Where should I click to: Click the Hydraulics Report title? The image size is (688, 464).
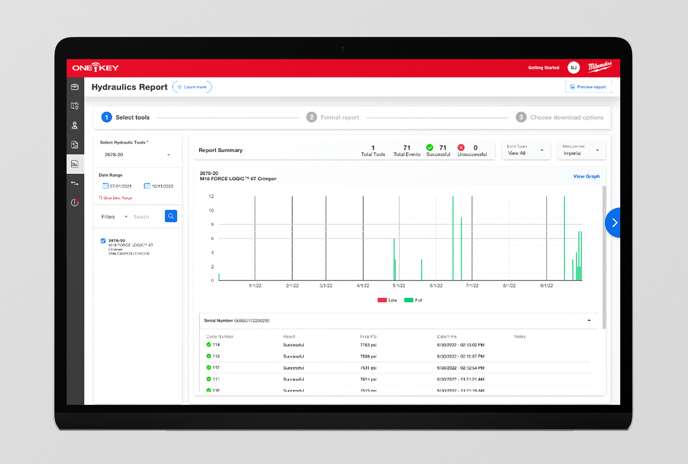coord(129,87)
